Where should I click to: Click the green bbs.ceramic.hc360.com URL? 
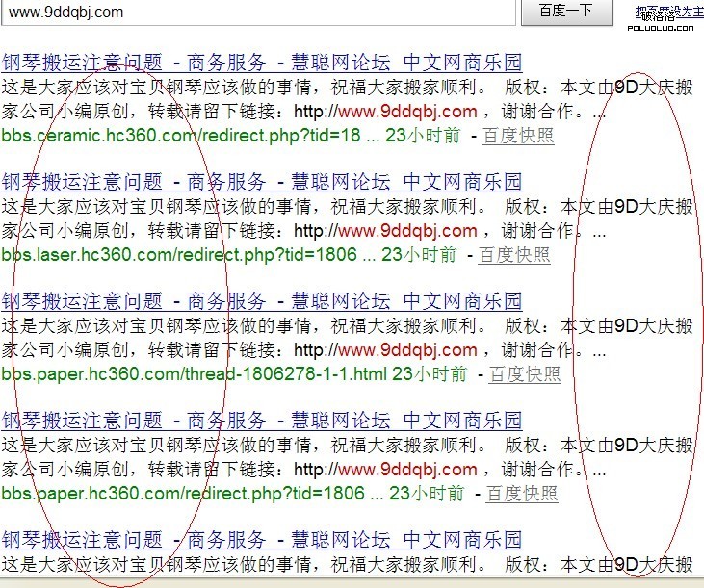(181, 136)
